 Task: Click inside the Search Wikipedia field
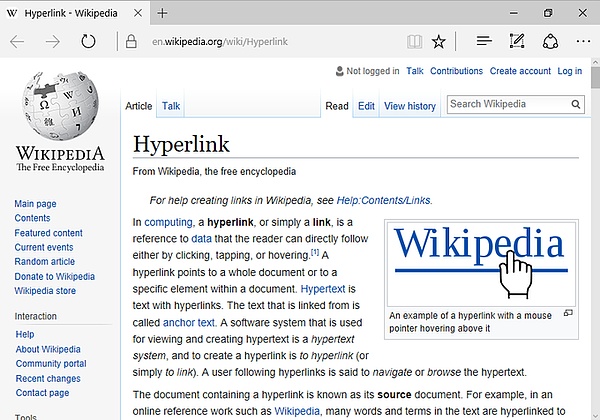[x=505, y=104]
